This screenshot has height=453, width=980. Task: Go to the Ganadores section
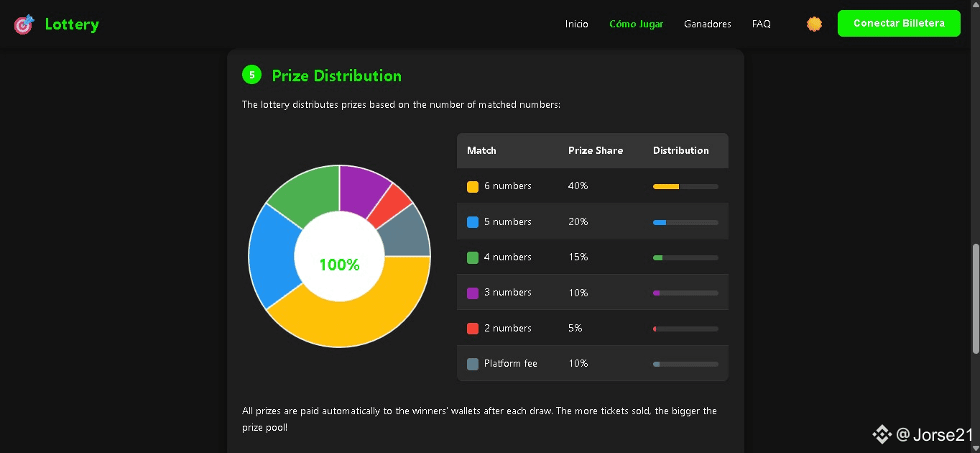click(x=708, y=24)
